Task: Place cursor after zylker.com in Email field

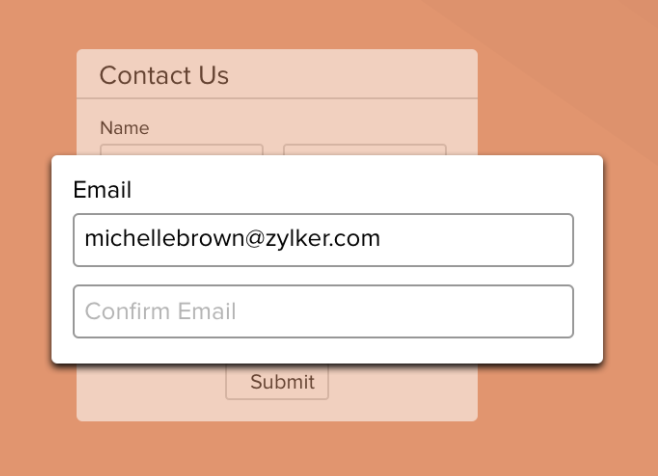Action: point(382,240)
